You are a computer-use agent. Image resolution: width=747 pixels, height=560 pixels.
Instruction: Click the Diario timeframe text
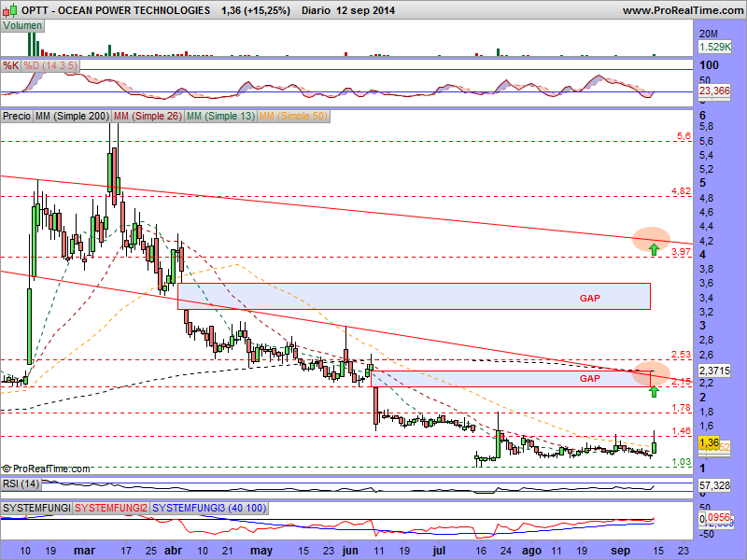click(316, 10)
